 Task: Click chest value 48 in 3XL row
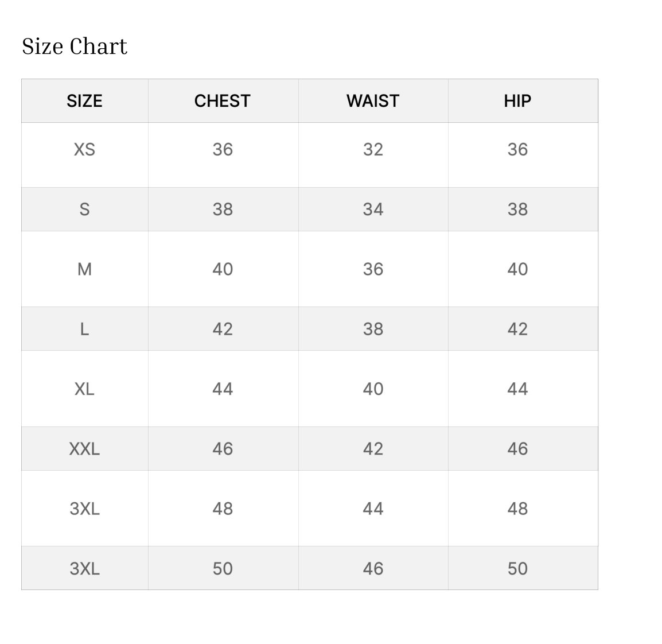tap(223, 509)
